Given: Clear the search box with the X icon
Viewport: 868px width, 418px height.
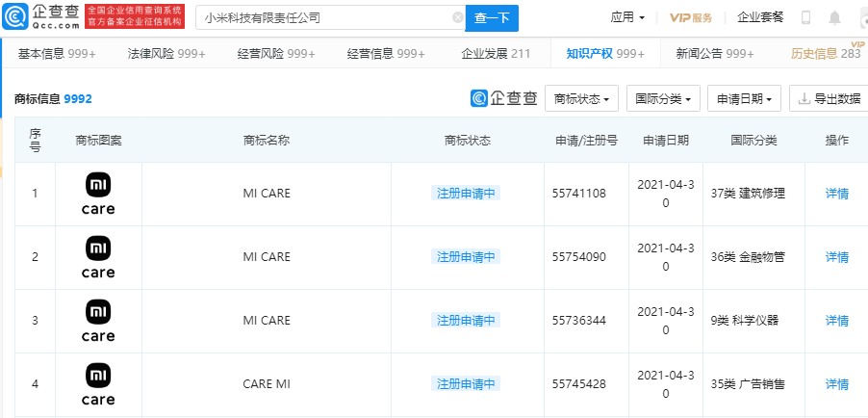Looking at the screenshot, I should click(x=457, y=17).
